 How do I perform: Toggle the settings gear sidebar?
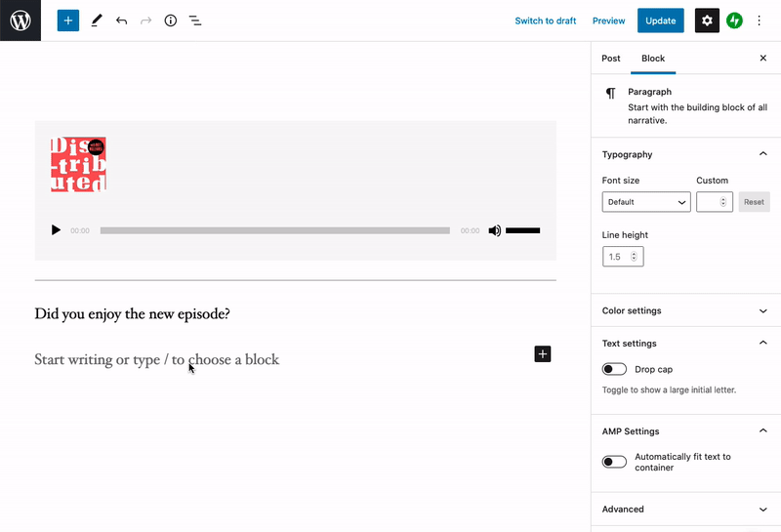click(x=707, y=20)
